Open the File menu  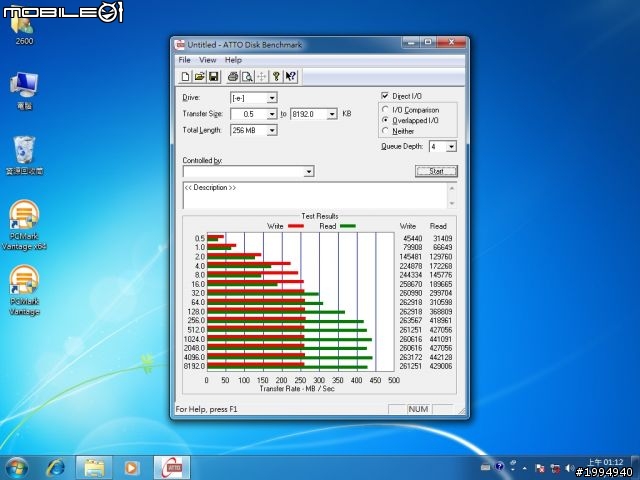[x=184, y=60]
